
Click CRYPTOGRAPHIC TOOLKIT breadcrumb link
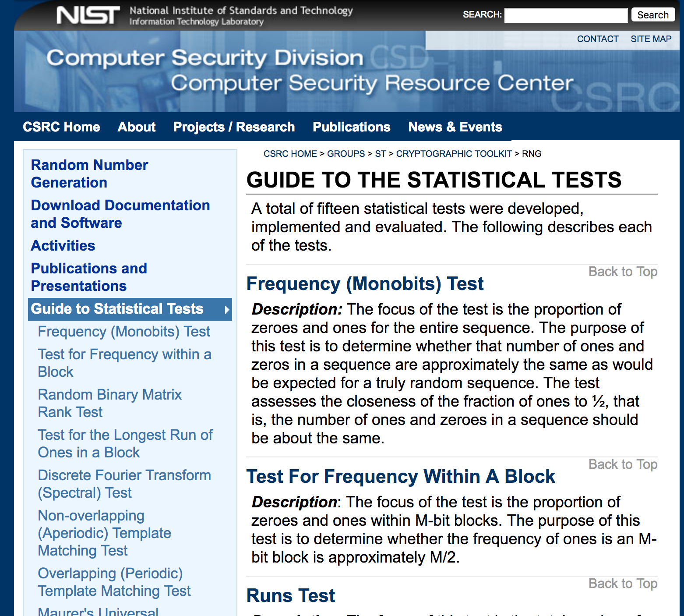point(454,154)
